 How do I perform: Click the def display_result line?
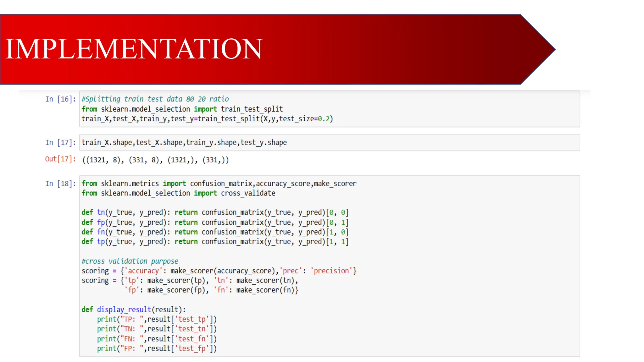pyautogui.click(x=133, y=310)
